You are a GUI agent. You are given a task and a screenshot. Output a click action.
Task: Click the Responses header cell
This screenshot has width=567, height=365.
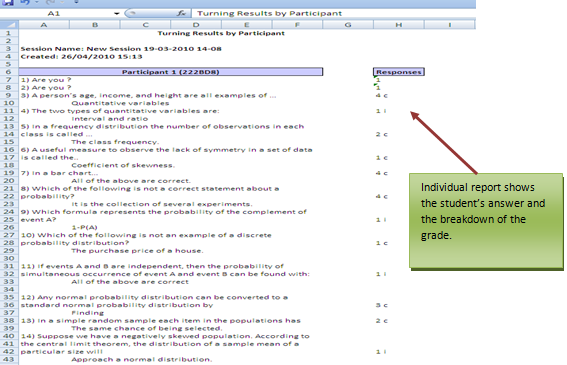[398, 72]
